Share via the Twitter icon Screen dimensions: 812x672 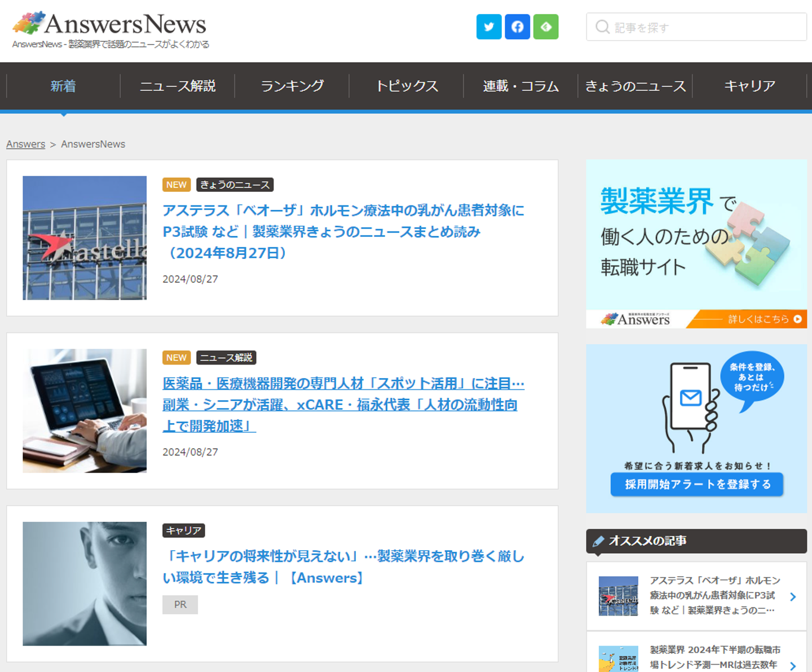tap(489, 27)
